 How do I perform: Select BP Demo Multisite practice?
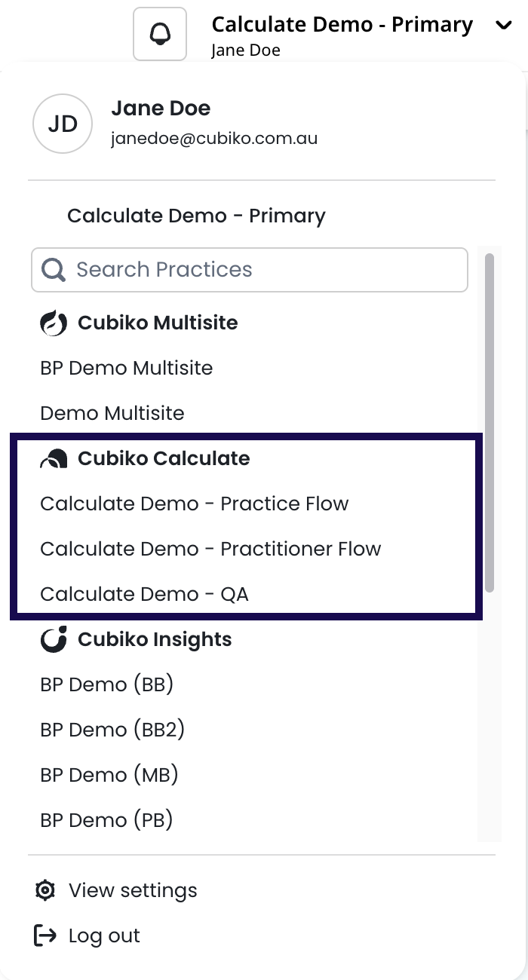(127, 368)
